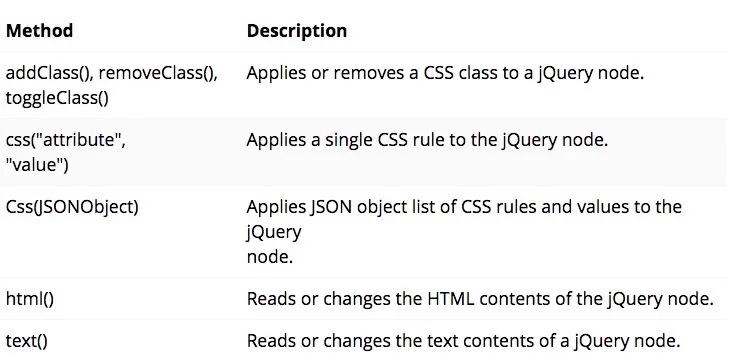Image resolution: width=750 pixels, height=360 pixels.
Task: Click the word 'removeClass()' in first row
Action: [158, 73]
